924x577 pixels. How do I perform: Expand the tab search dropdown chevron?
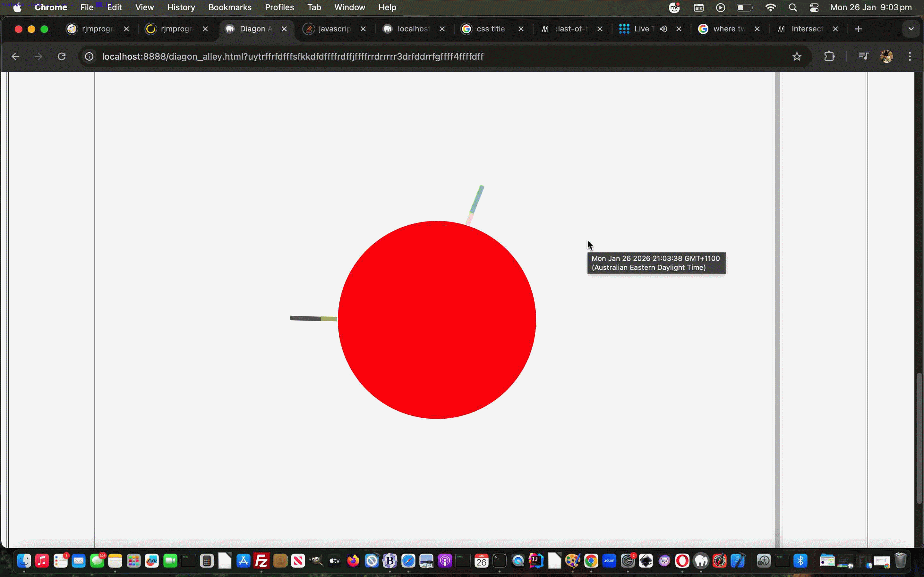911,29
